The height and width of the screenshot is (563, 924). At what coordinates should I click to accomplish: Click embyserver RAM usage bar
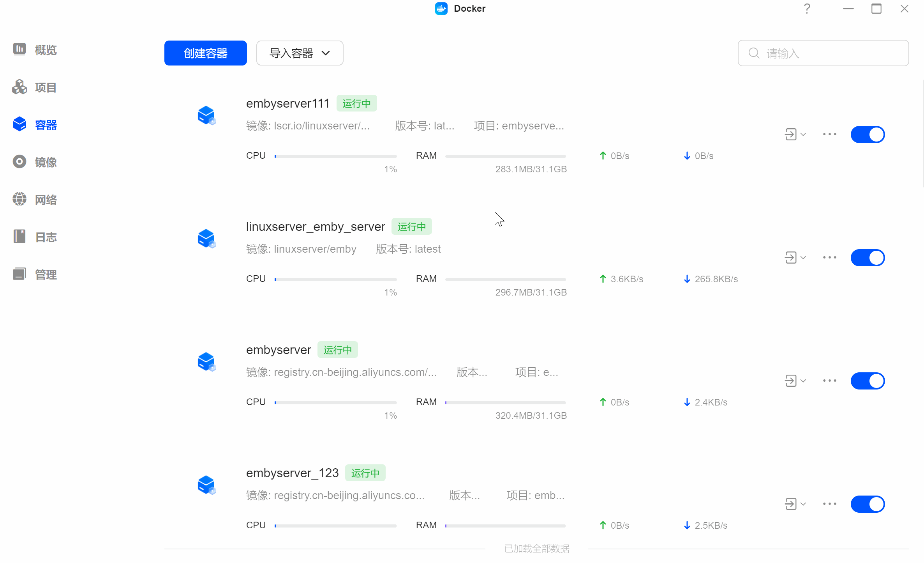pos(505,403)
